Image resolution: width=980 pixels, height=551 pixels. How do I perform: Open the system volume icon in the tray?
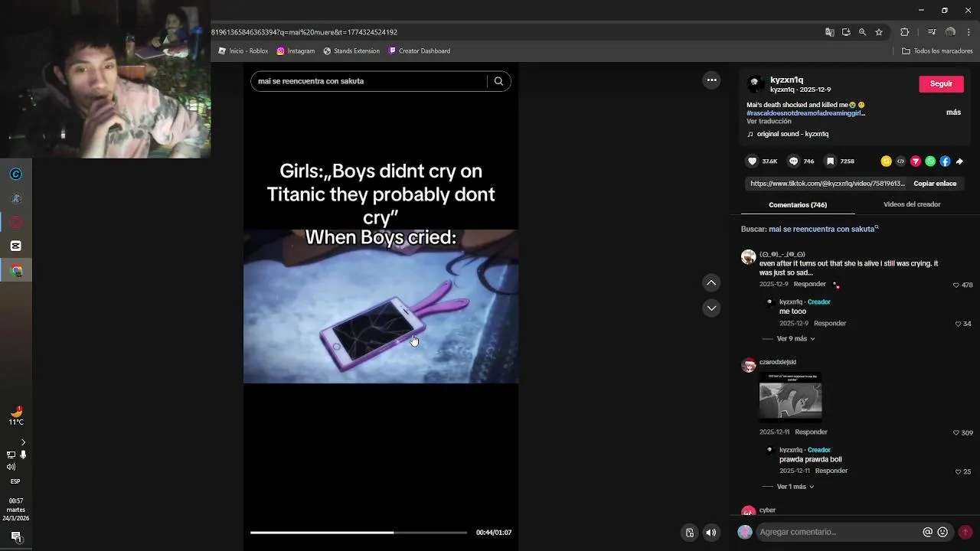11,467
